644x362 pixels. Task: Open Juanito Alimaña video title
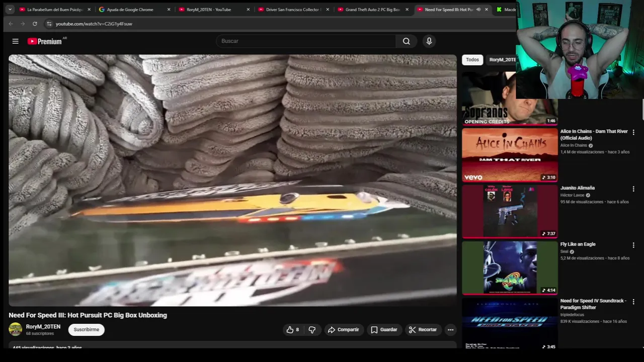click(x=578, y=188)
